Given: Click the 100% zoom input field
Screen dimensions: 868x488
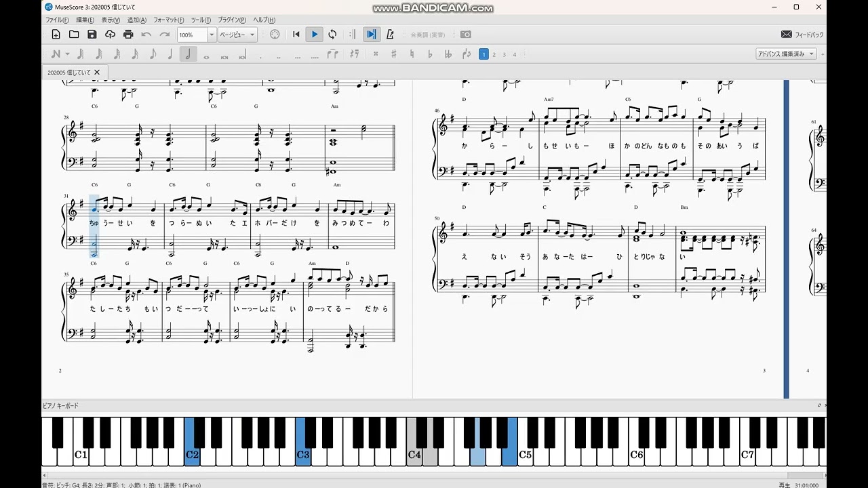Looking at the screenshot, I should coord(192,35).
